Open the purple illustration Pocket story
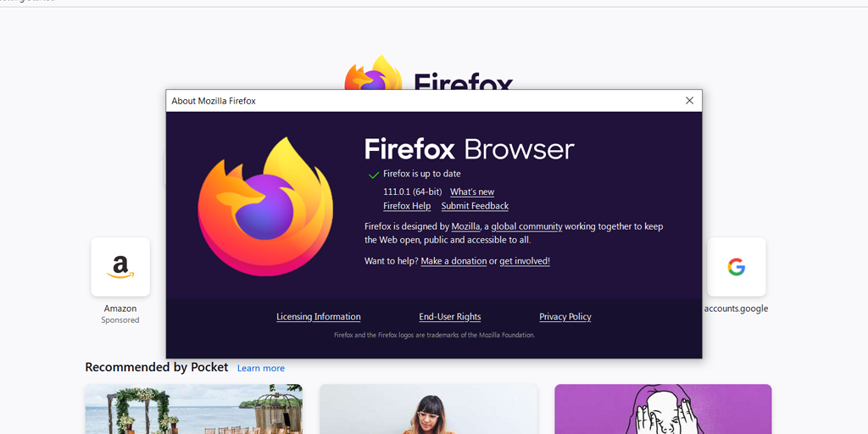Screen dimensions: 868x434 click(663, 409)
